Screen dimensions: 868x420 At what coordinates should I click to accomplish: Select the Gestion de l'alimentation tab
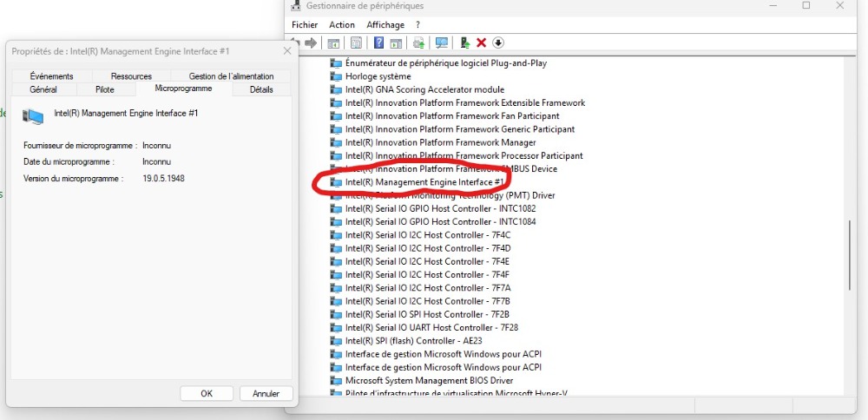point(231,76)
